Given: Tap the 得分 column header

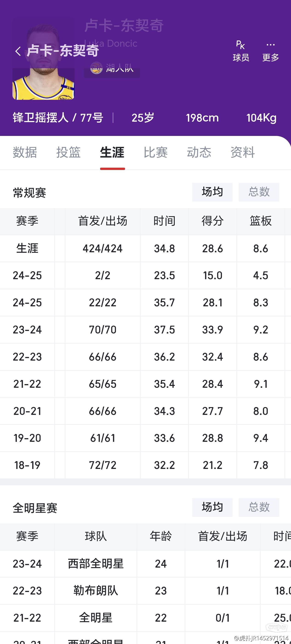Looking at the screenshot, I should coord(212,221).
